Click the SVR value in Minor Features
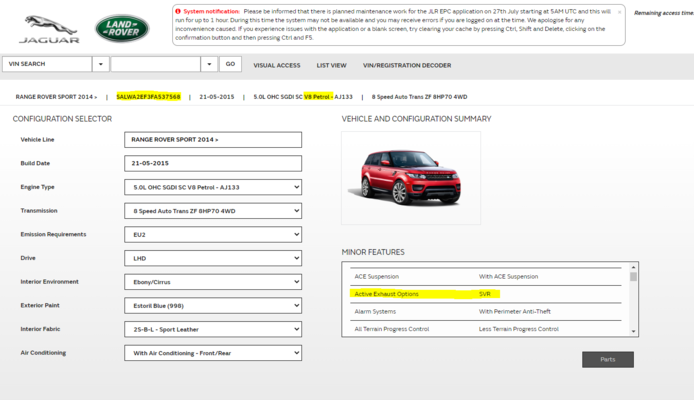The image size is (694, 400). (485, 294)
